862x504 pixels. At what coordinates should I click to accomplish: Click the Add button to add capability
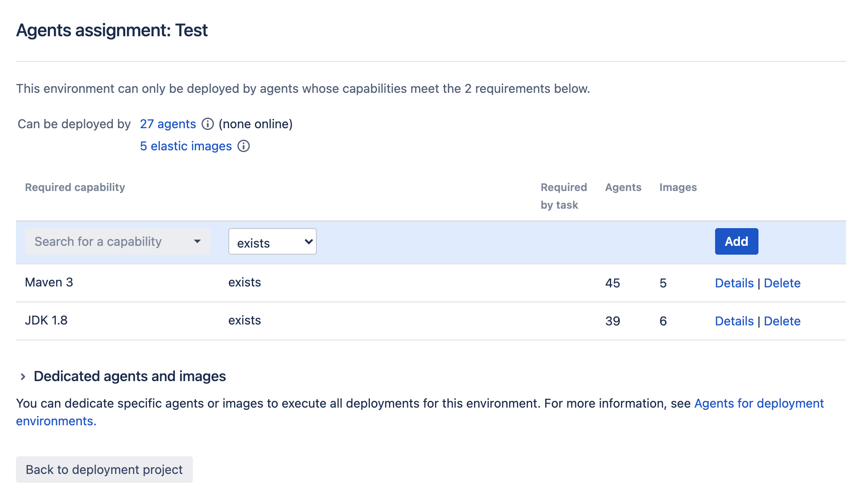pyautogui.click(x=736, y=241)
